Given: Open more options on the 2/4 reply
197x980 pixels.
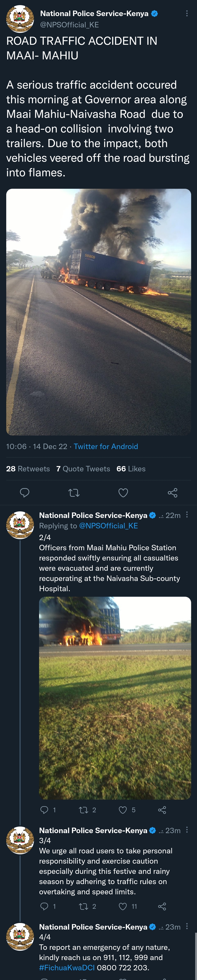Looking at the screenshot, I should [187, 515].
